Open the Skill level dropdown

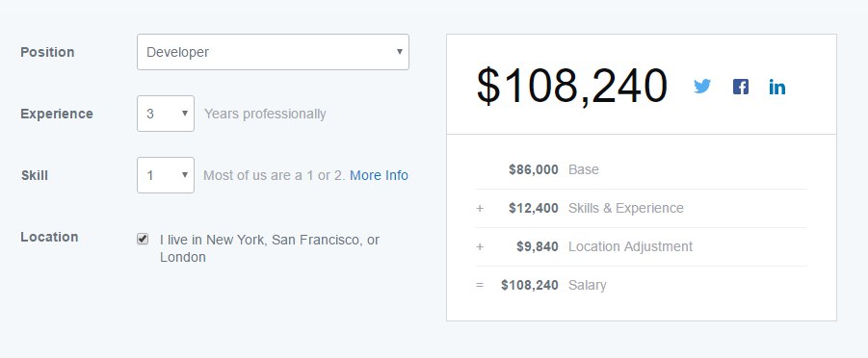click(x=166, y=175)
